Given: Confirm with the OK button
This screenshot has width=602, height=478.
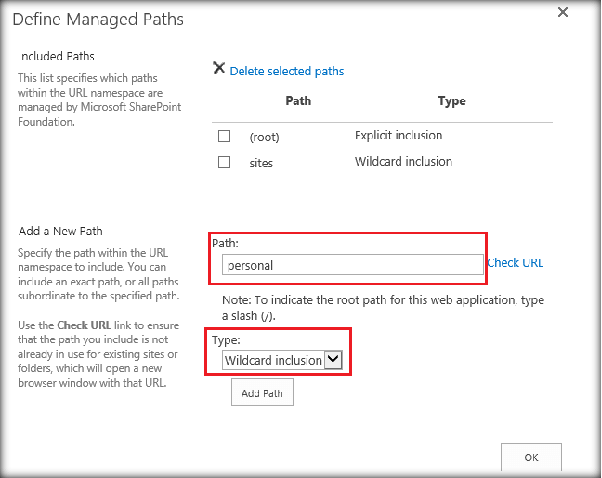Looking at the screenshot, I should tap(531, 456).
